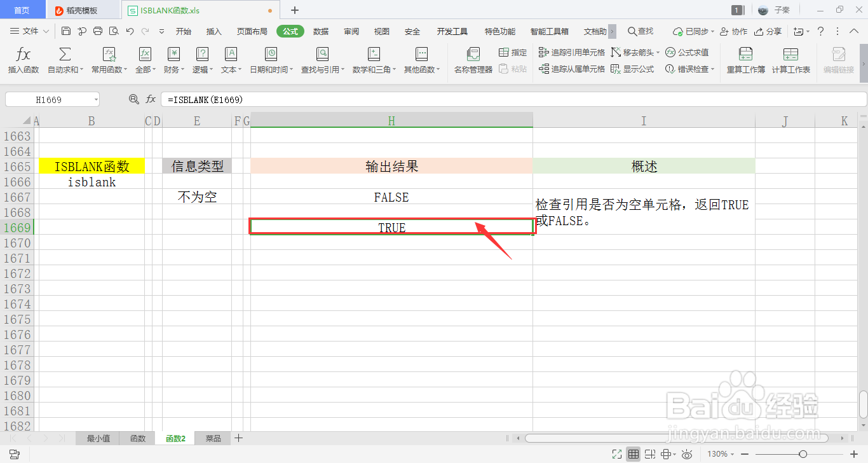Screen dimensions: 868x463
Task: Switch to the 最小值 sheet tab
Action: click(98, 438)
